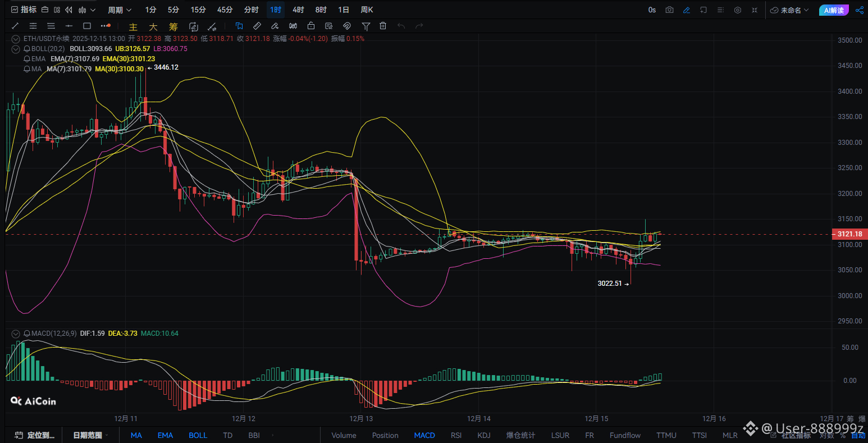Viewport: 868px width, 443px height.
Task: Open more drawing tools (three dots)
Action: point(105,26)
